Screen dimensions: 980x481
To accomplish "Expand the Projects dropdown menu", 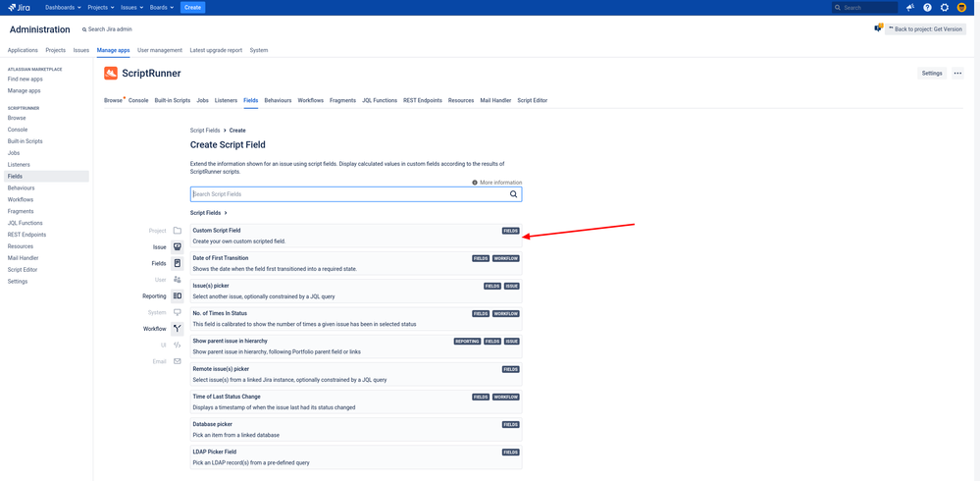I will tap(101, 8).
